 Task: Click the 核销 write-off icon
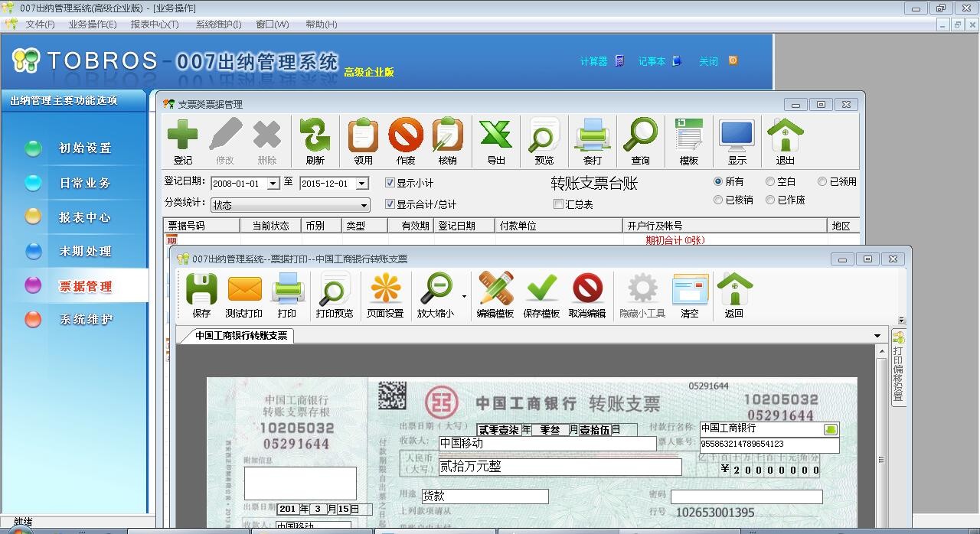[447, 135]
